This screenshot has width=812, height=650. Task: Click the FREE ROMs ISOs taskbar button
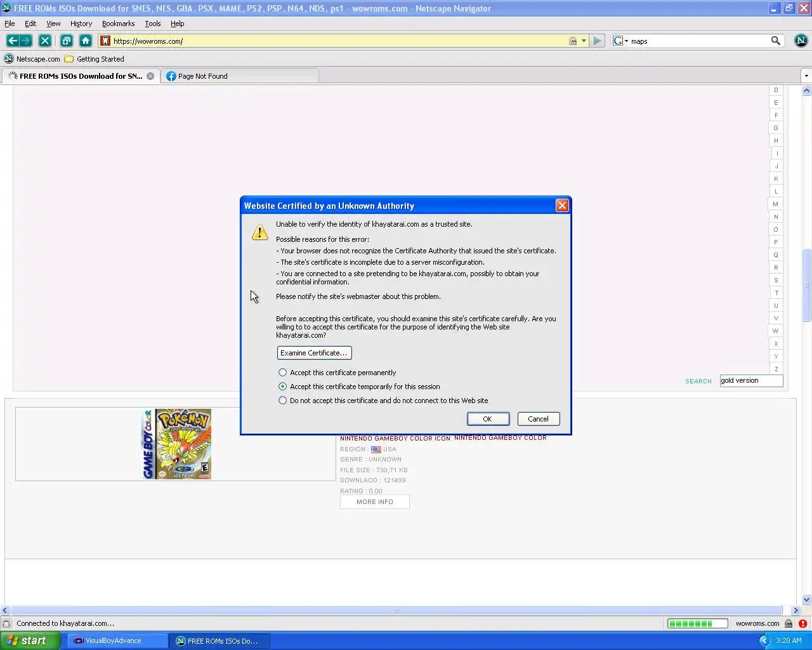220,640
